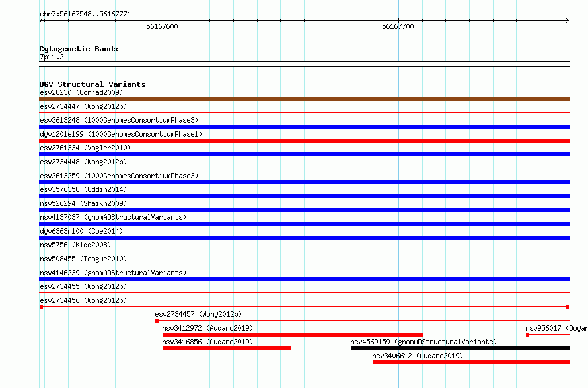Click the red bar for dgv1201e199

[x=304, y=141]
